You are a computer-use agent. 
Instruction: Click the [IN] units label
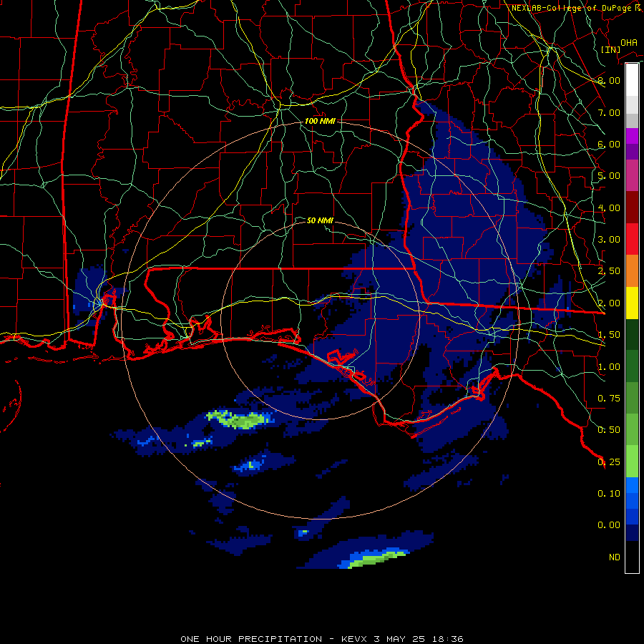pos(610,49)
